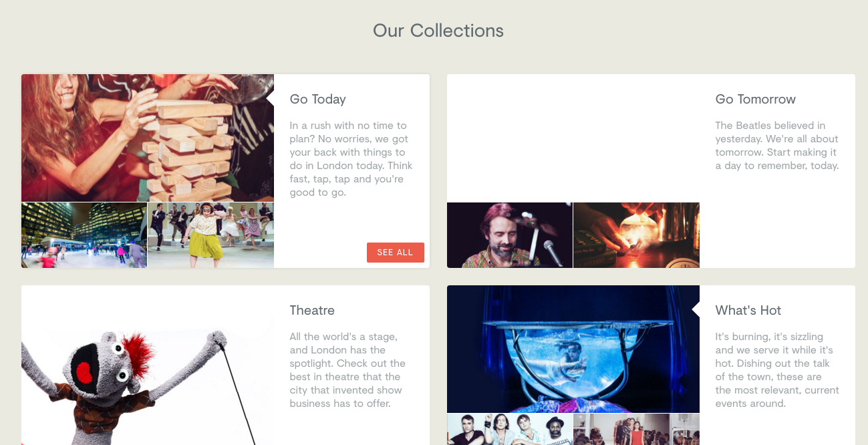Open the What's Hot collection title
The width and height of the screenshot is (868, 445).
click(748, 311)
